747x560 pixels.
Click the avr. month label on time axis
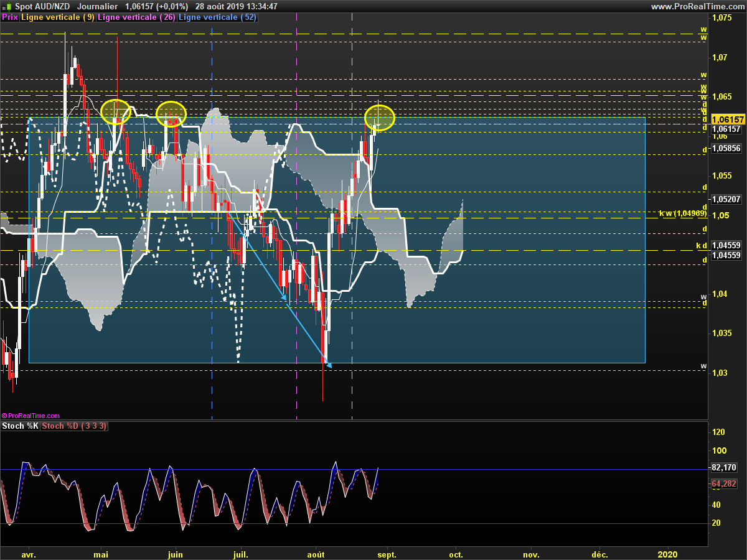(28, 554)
